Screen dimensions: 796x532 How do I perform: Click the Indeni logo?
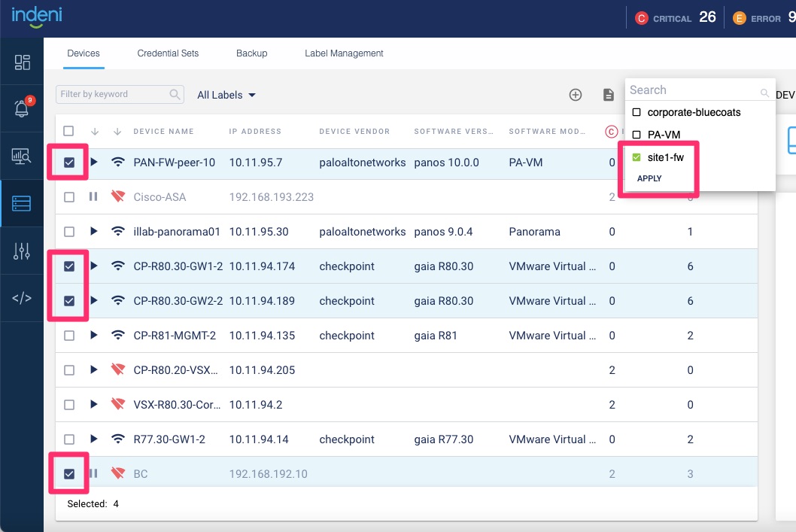(x=35, y=16)
